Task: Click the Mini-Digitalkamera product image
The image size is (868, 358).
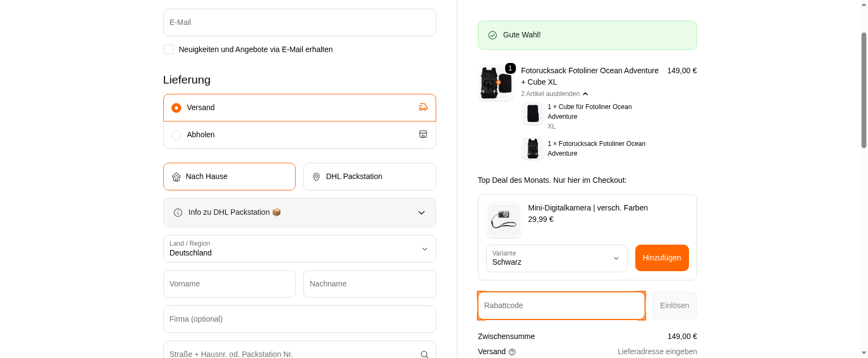Action: point(504,220)
